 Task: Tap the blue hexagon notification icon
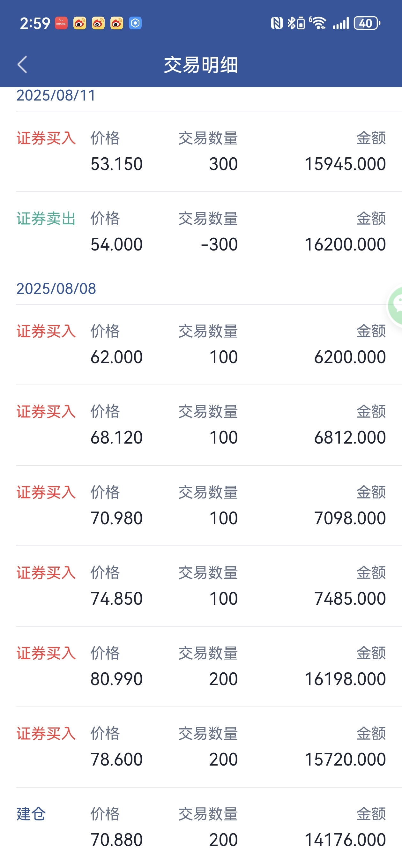tap(135, 23)
